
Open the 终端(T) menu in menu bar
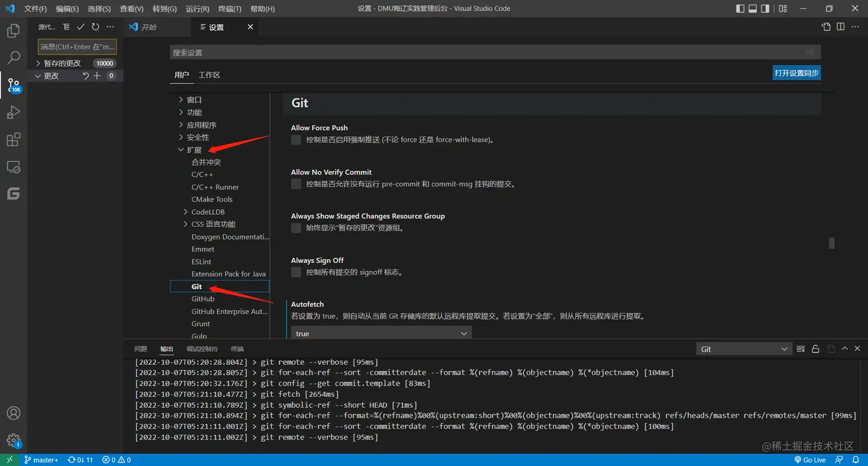click(x=230, y=9)
